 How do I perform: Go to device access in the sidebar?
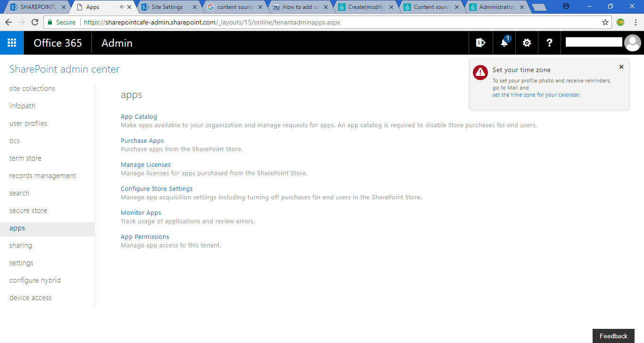(x=30, y=298)
